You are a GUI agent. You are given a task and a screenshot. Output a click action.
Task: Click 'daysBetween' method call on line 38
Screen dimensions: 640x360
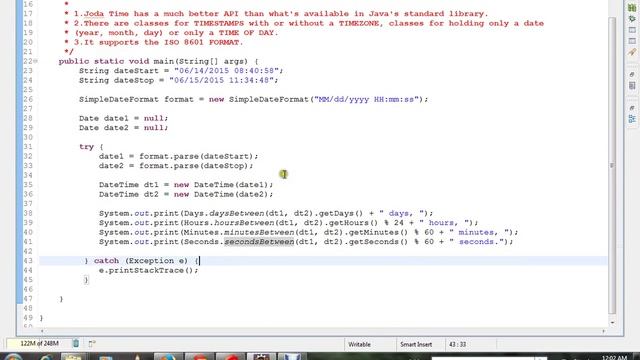(236, 213)
